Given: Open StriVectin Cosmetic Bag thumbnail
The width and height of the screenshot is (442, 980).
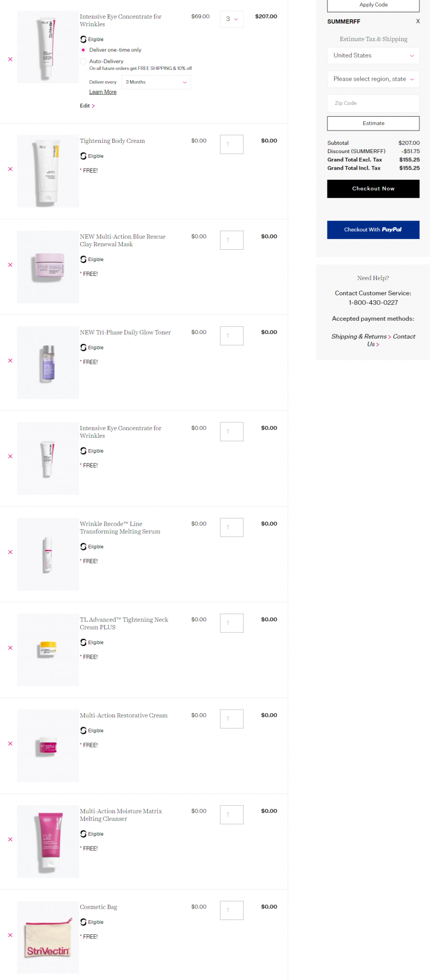Looking at the screenshot, I should (48, 937).
